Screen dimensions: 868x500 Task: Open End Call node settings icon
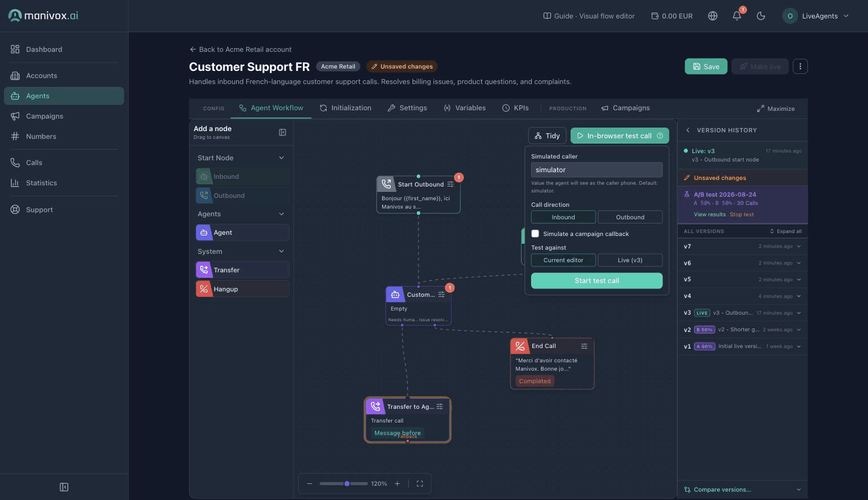pos(584,346)
